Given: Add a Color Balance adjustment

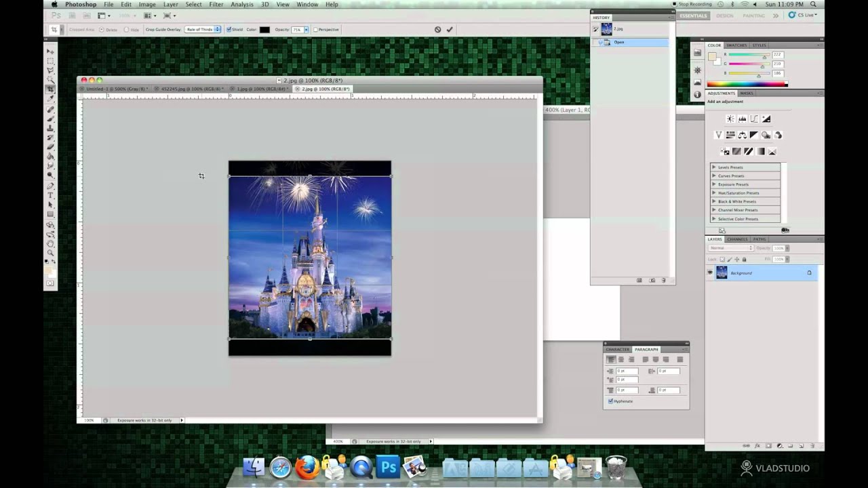Looking at the screenshot, I should pos(743,135).
